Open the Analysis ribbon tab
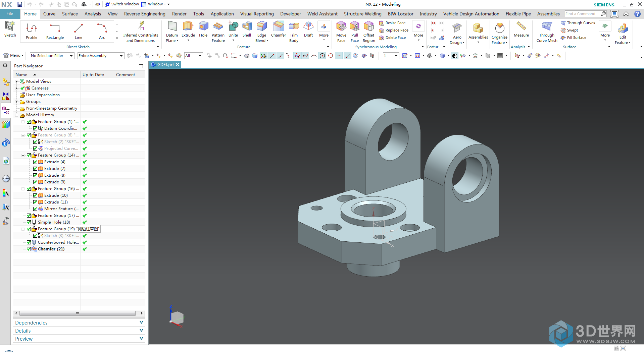Screen dimensions: 644x352 [93, 14]
